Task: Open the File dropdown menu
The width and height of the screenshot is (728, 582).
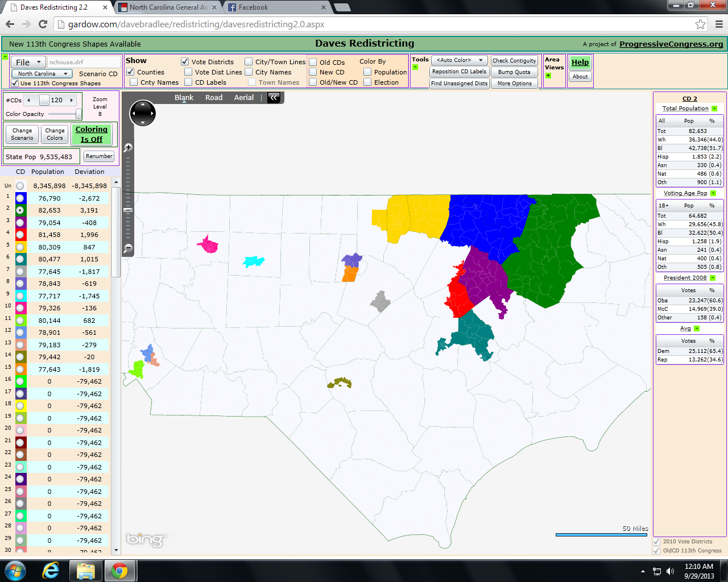Action: (x=28, y=62)
